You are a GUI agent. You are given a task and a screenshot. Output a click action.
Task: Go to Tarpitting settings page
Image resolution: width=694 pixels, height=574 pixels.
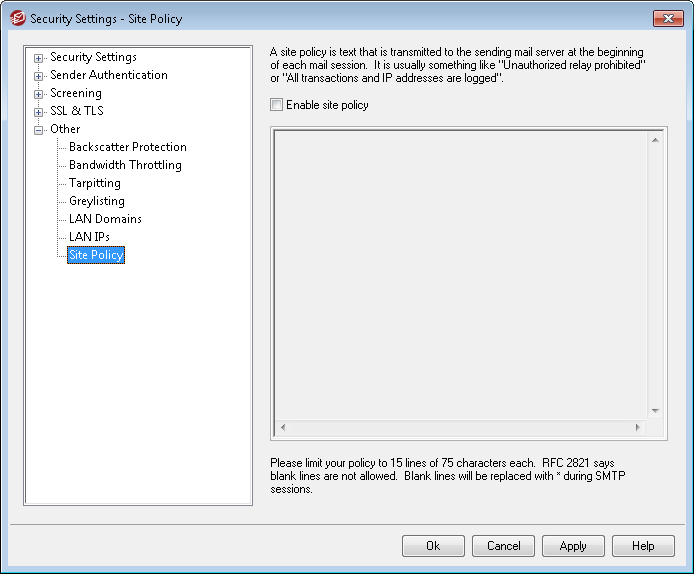[95, 183]
